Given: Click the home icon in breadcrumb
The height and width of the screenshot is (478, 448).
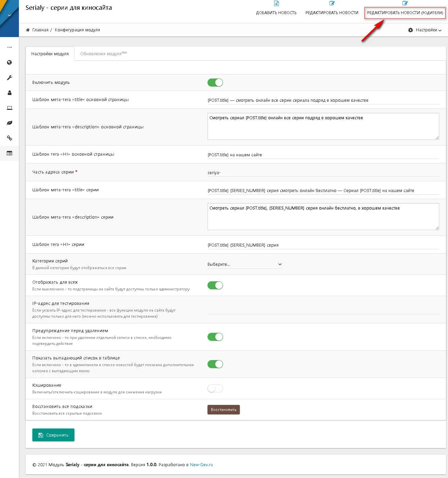Looking at the screenshot, I should click(x=28, y=30).
